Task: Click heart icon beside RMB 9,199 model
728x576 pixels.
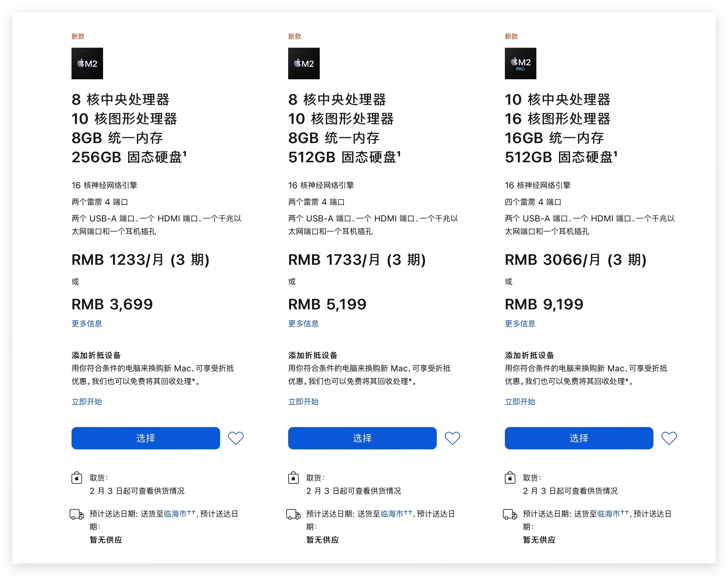Action: [669, 438]
